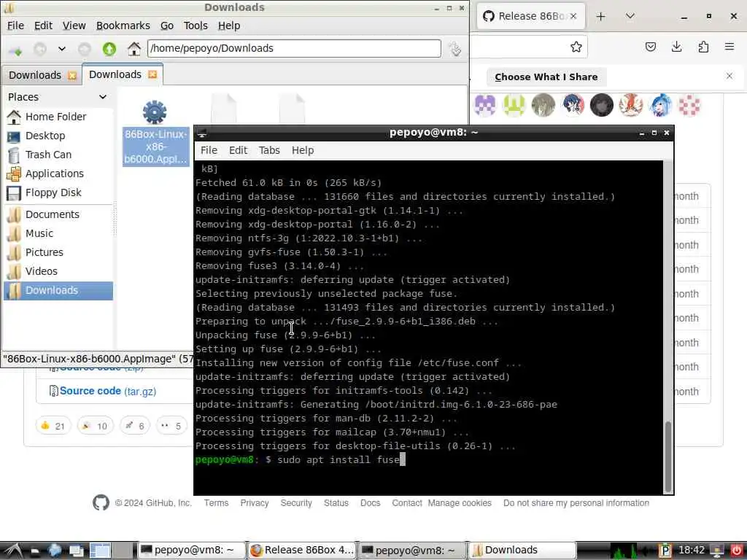The image size is (747, 560).
Task: Click the red power icon in system tray
Action: 737,551
